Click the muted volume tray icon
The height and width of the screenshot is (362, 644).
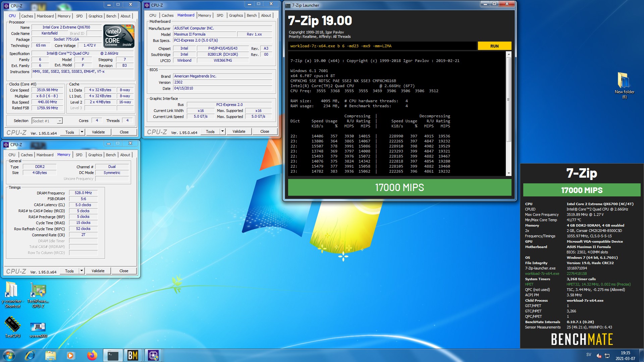click(599, 356)
